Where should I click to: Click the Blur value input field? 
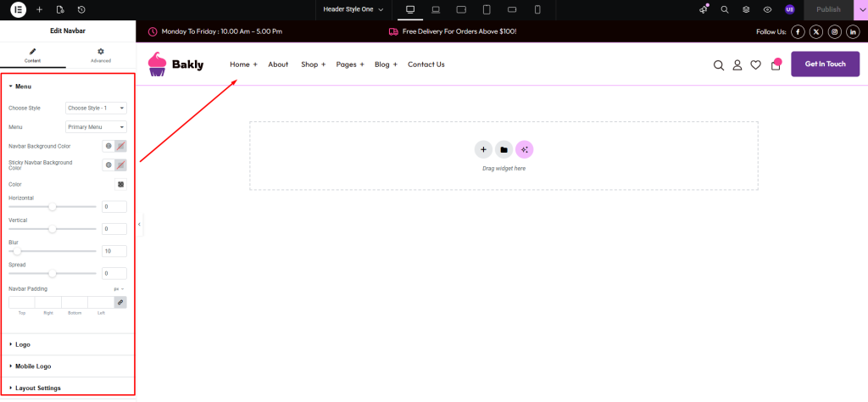pyautogui.click(x=114, y=251)
